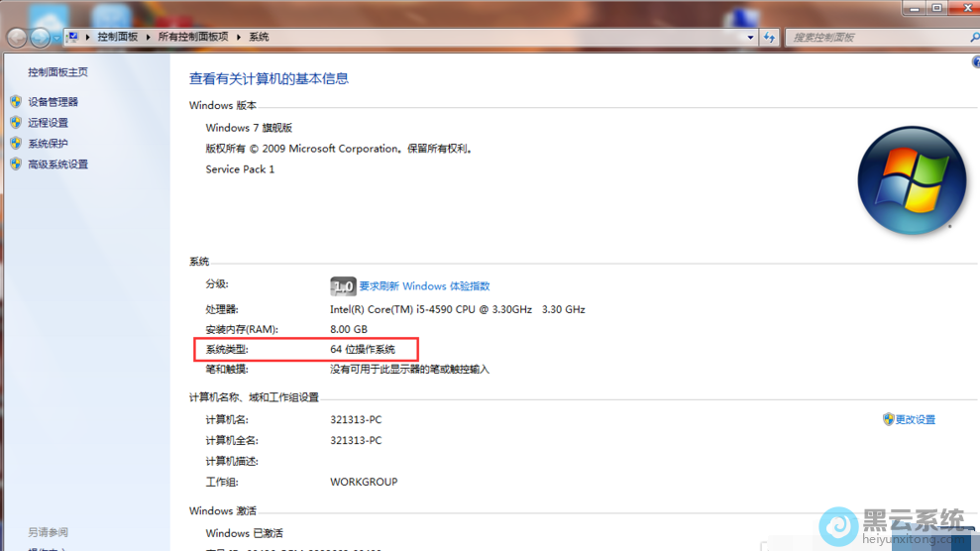Click the shield icon next to 系统保护
The height and width of the screenshot is (551, 980).
[16, 143]
